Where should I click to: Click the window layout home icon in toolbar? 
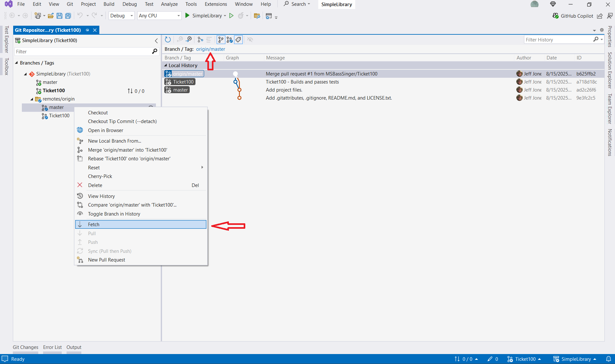pyautogui.click(x=269, y=16)
